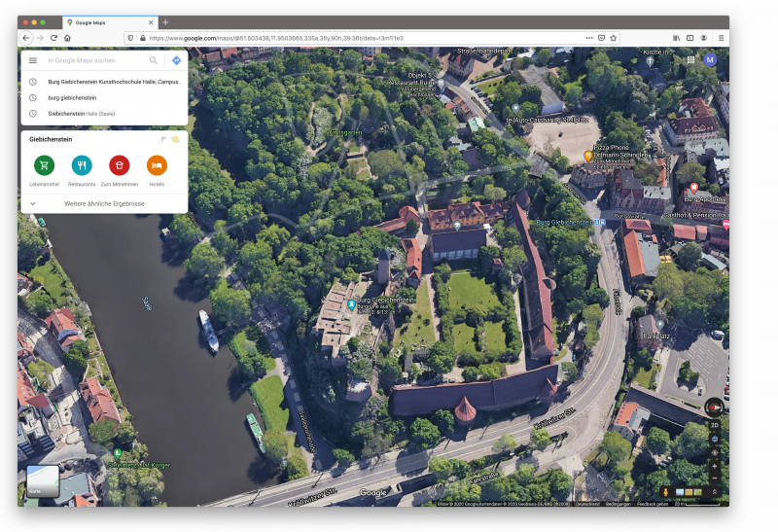Click the 'Feedback geben' link

point(654,504)
